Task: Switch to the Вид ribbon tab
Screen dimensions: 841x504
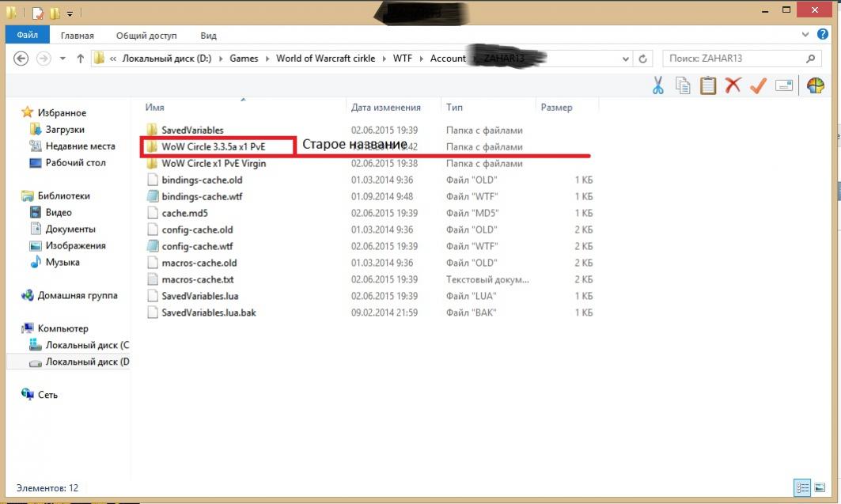Action: [208, 36]
